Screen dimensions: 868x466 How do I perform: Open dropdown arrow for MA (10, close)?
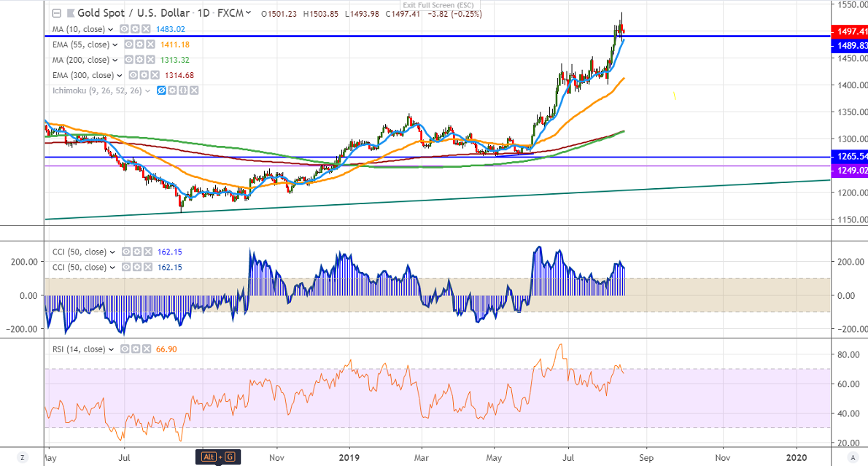click(x=112, y=30)
